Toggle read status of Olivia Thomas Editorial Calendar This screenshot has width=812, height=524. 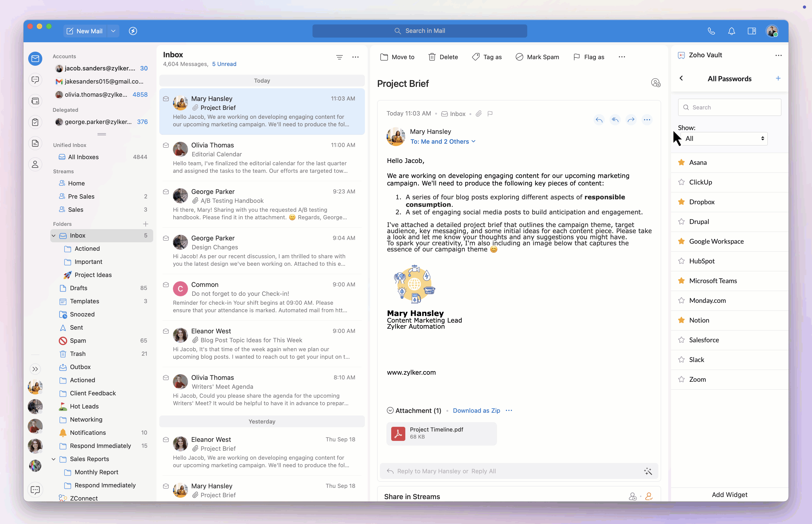[x=166, y=145]
